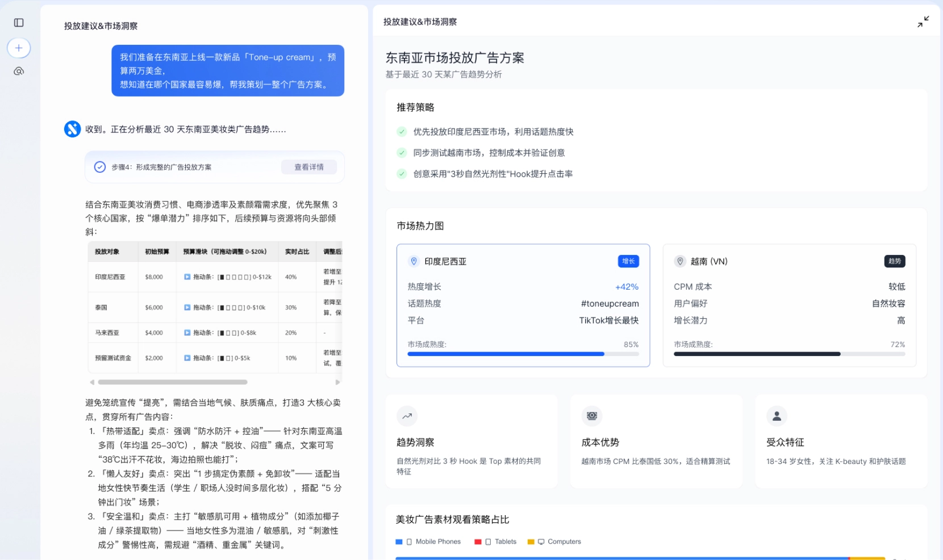Click the person icon above 受众特征

tap(777, 416)
